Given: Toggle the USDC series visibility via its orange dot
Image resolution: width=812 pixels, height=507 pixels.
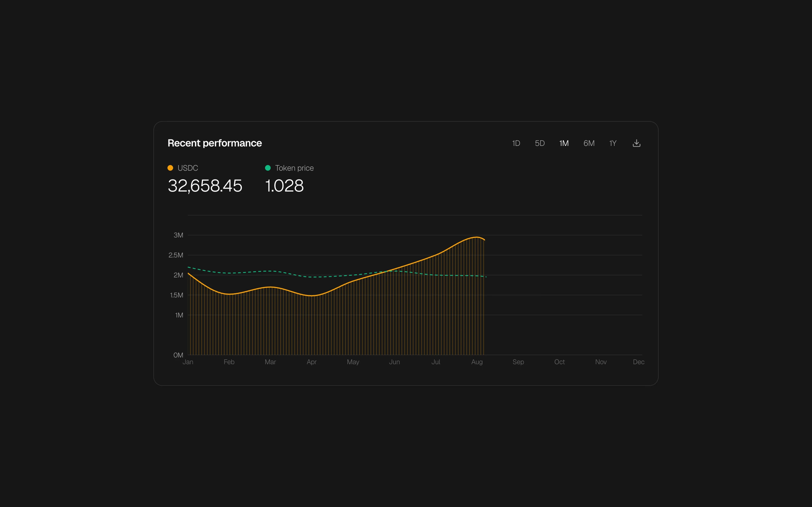Looking at the screenshot, I should [170, 168].
